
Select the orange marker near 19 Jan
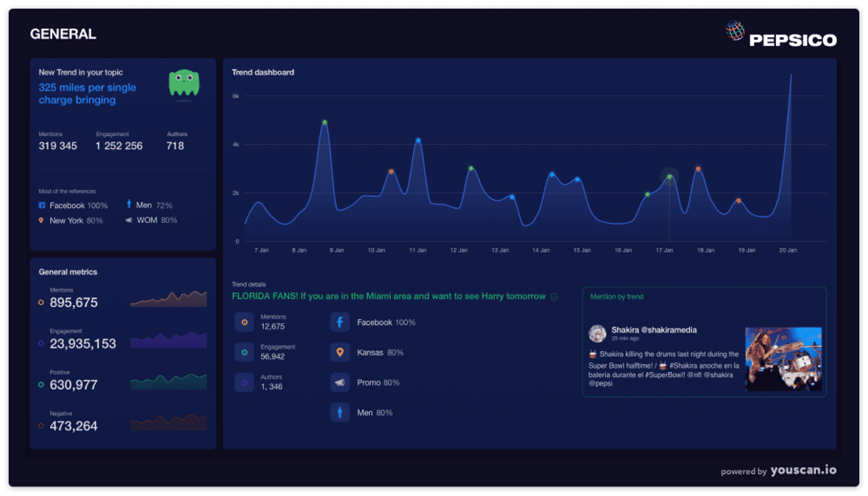click(738, 201)
